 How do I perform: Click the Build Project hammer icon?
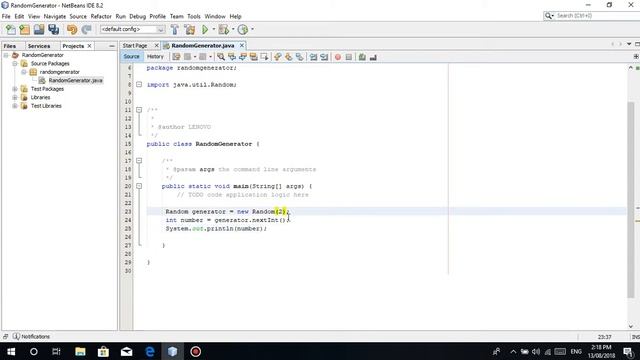[x=174, y=29]
